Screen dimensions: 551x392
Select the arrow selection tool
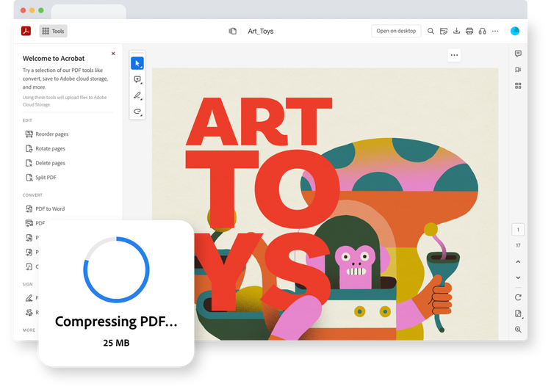pyautogui.click(x=137, y=63)
